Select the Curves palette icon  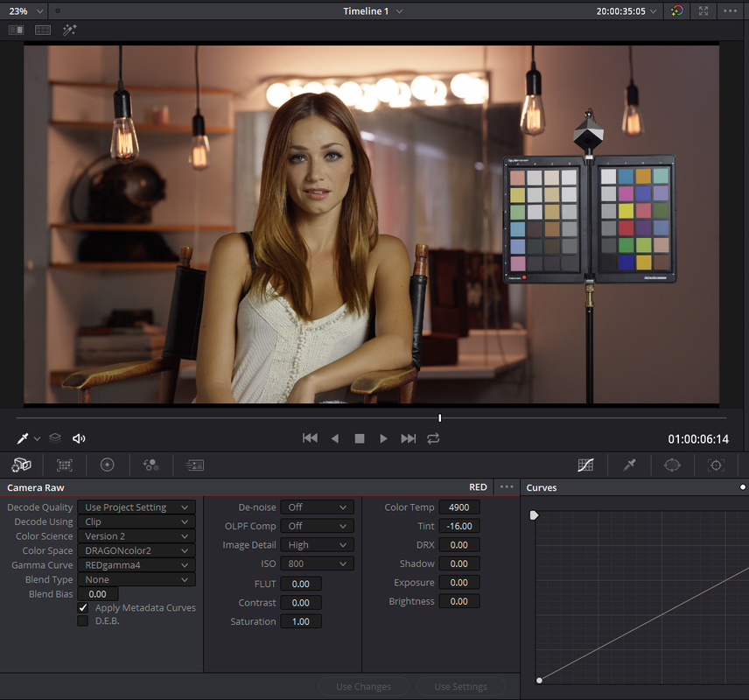[585, 465]
